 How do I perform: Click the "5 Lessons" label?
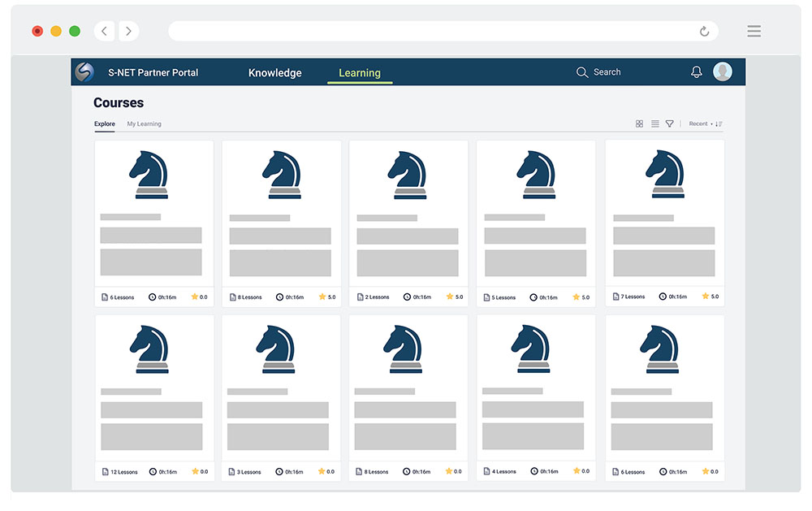(504, 298)
